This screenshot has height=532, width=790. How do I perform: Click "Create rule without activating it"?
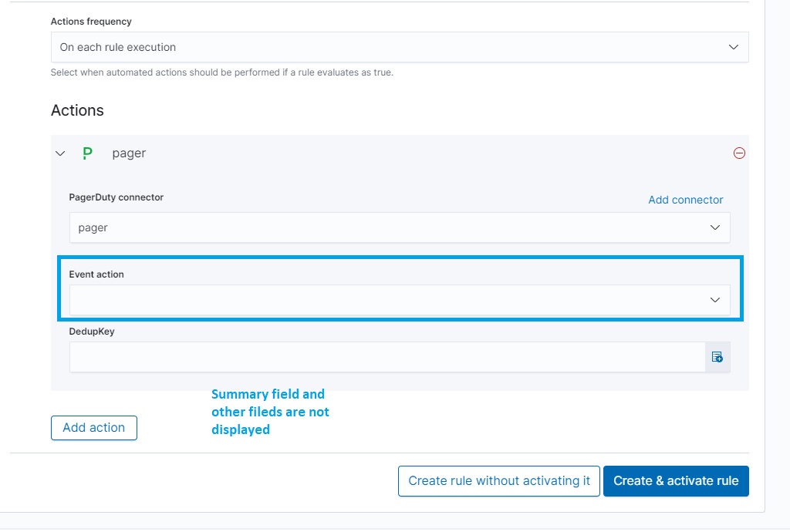498,480
